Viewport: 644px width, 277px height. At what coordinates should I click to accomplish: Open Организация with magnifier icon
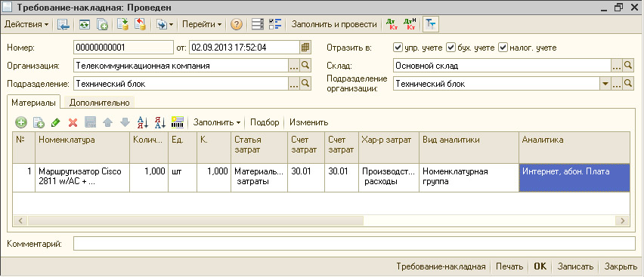[x=305, y=66]
